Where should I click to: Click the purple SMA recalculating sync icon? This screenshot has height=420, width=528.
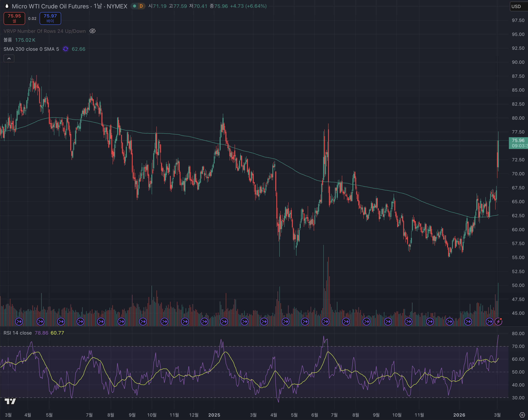click(65, 49)
